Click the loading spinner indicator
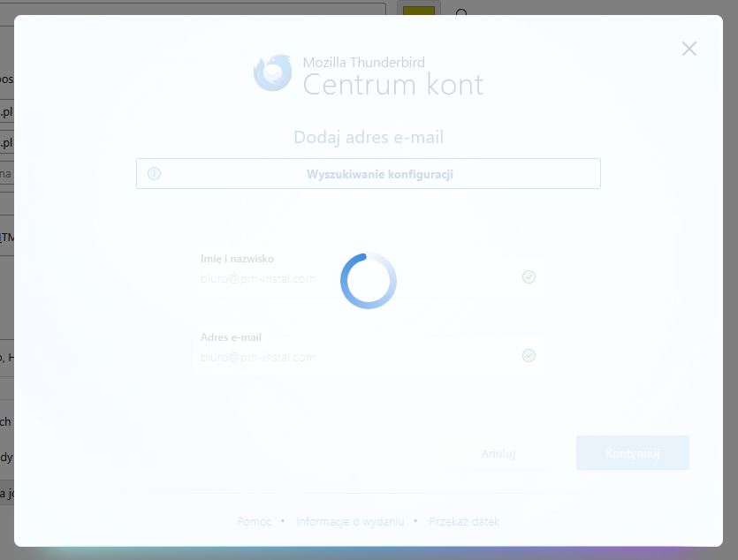This screenshot has width=738, height=560. [x=369, y=281]
